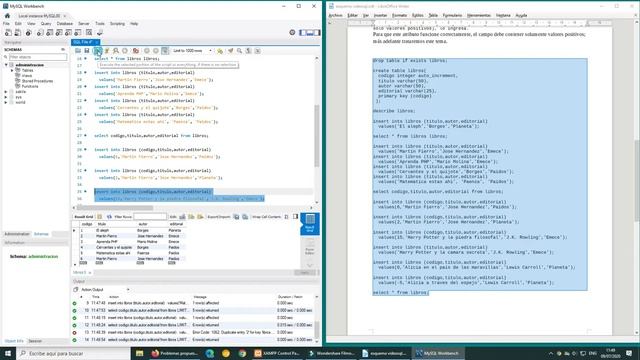640x360 pixels.
Task: Select the Local instance MySQL80 tab
Action: click(x=42, y=16)
